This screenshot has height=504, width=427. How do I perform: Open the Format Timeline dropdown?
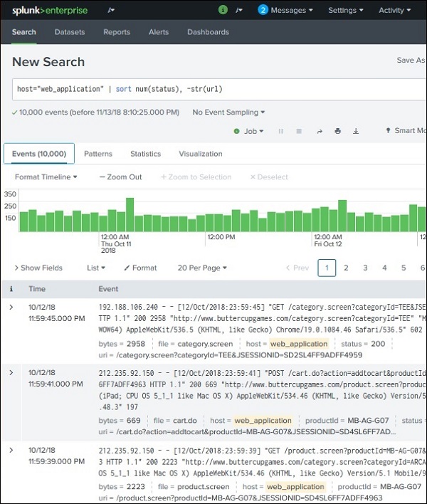coord(46,177)
